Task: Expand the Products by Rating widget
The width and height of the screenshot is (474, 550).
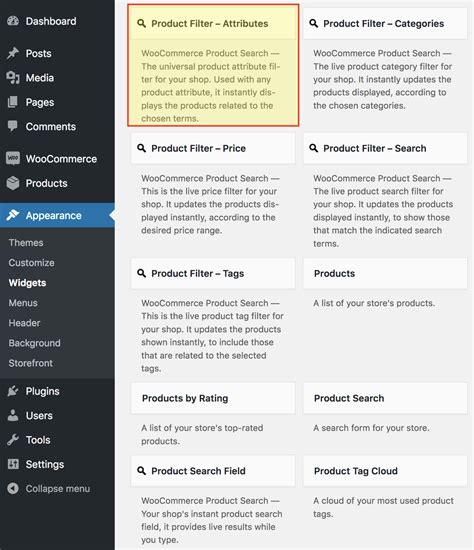Action: tap(213, 398)
